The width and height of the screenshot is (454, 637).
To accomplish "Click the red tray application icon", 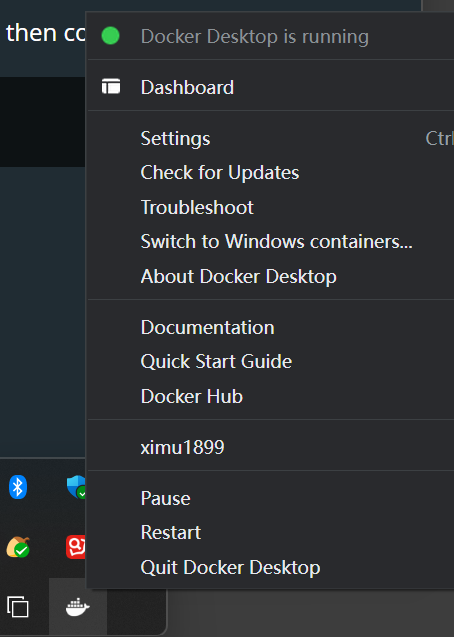I will pos(76,547).
